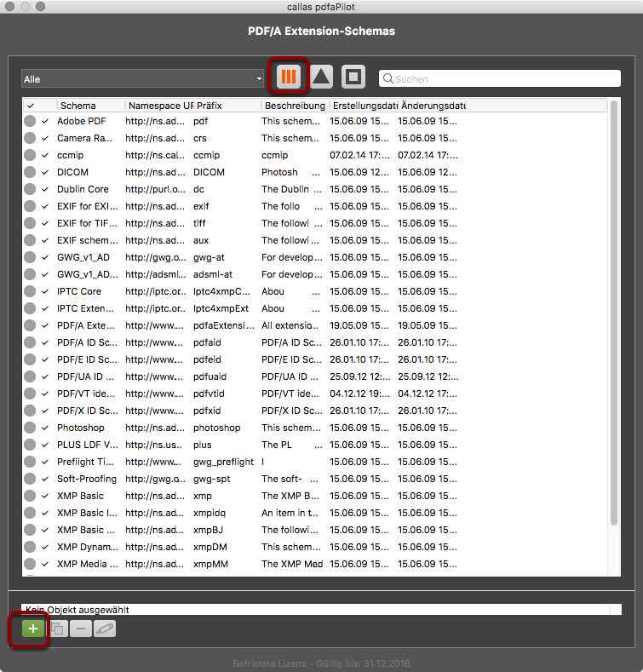Toggle the checkmark for IPTC Core
Viewport: 643px width, 672px height.
[45, 292]
